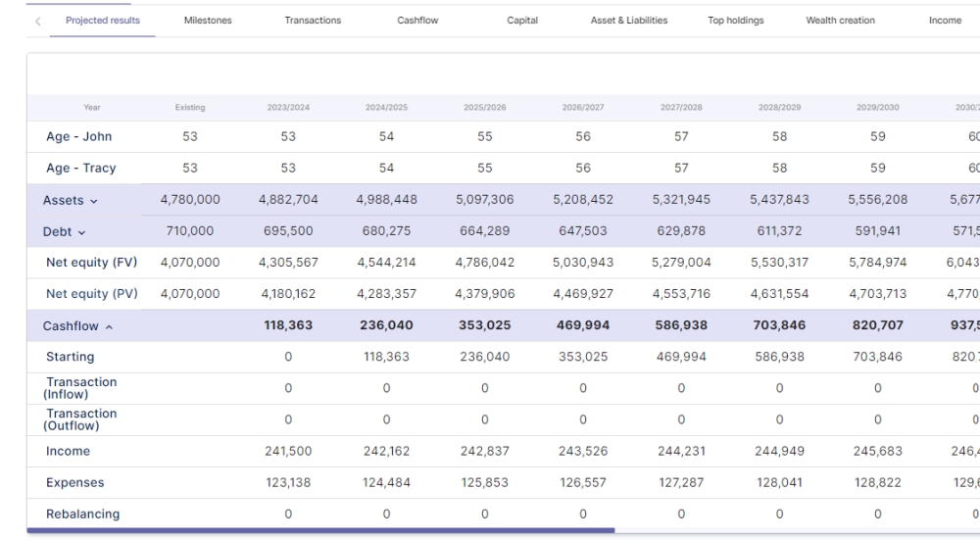Switch to the Milestones tab
Screen dimensions: 980x540
pos(208,21)
